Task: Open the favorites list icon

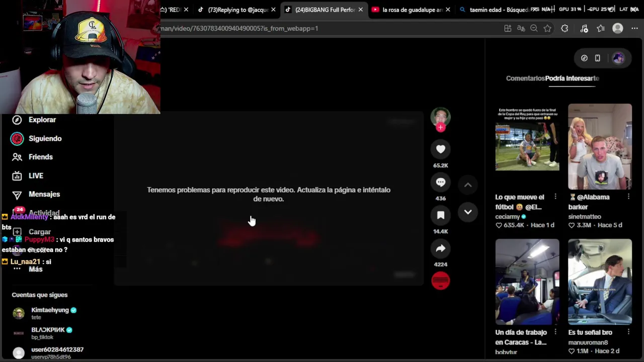Action: click(601, 29)
